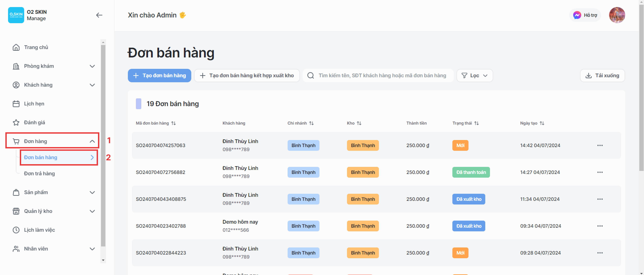Sort by Mã đơn bán hàng

[174, 123]
